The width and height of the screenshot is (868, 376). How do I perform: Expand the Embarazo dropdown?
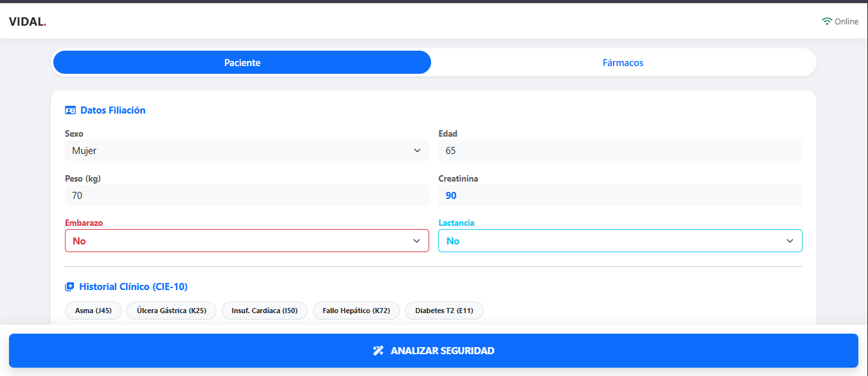tap(247, 241)
